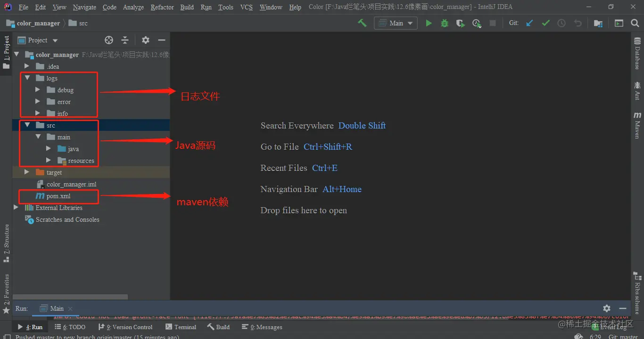Commit changes with green Git checkmark
The height and width of the screenshot is (339, 644).
pyautogui.click(x=545, y=23)
